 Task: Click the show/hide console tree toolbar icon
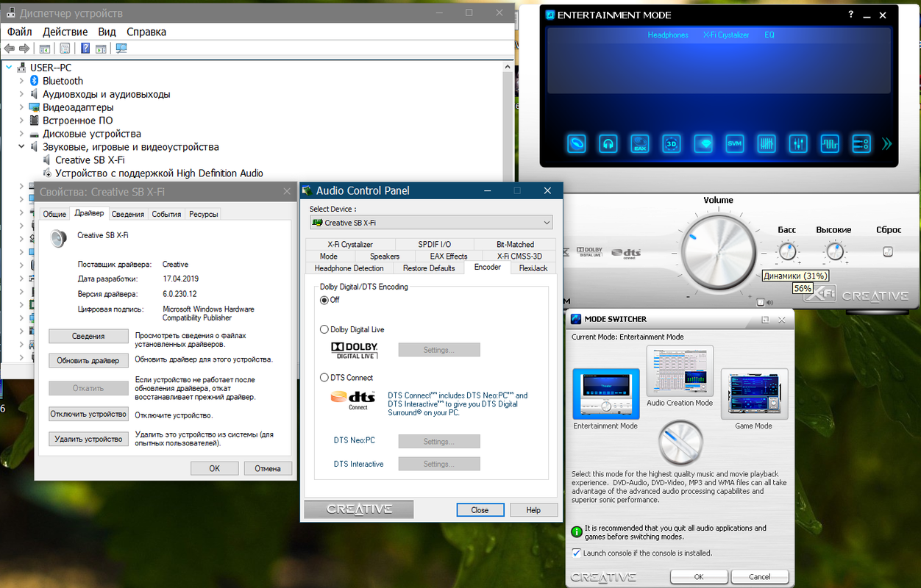coord(45,49)
